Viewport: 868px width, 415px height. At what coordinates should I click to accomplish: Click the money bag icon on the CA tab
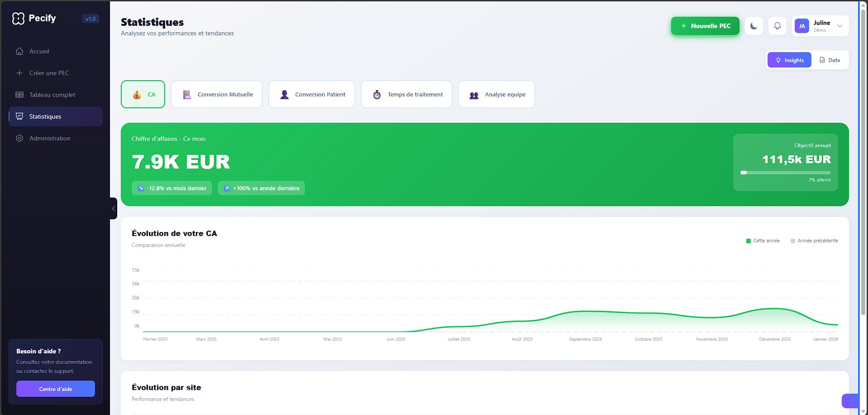click(x=137, y=94)
